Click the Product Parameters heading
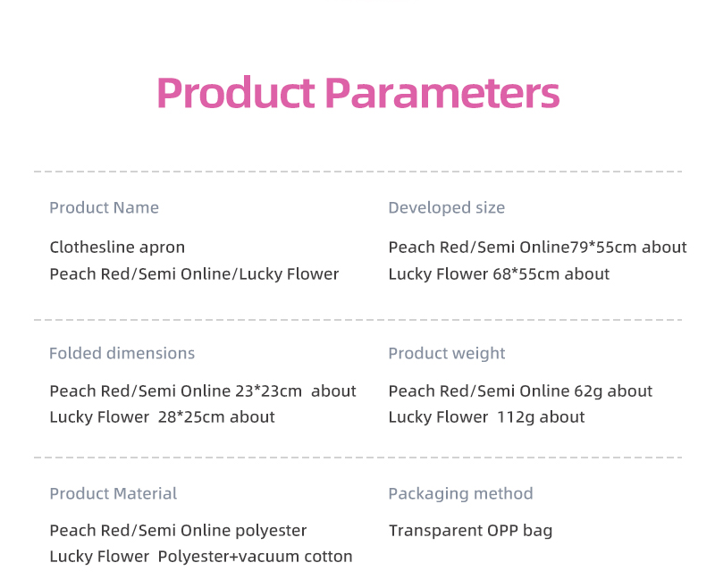This screenshot has height=588, width=715. (x=358, y=93)
